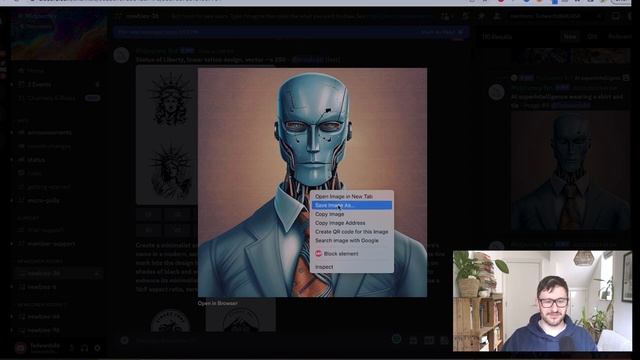Click the dimmed robot thumbnail in search results

click(x=570, y=170)
